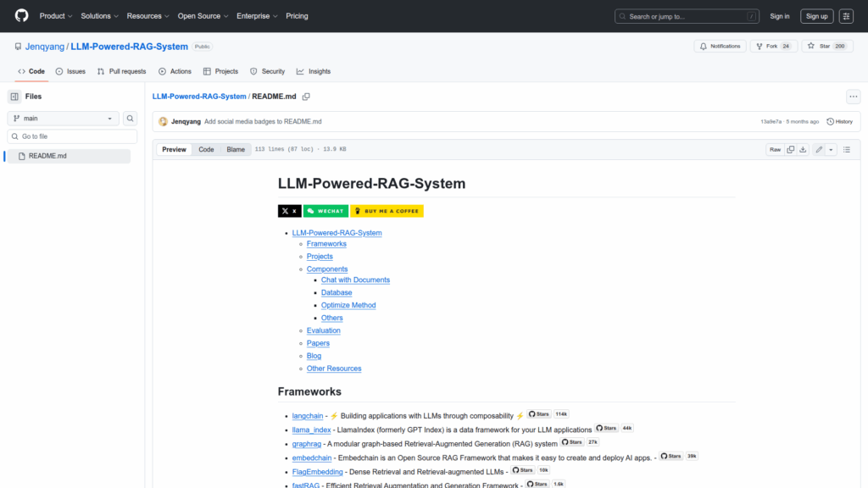
Task: Go to the Pull requests tab
Action: [122, 71]
